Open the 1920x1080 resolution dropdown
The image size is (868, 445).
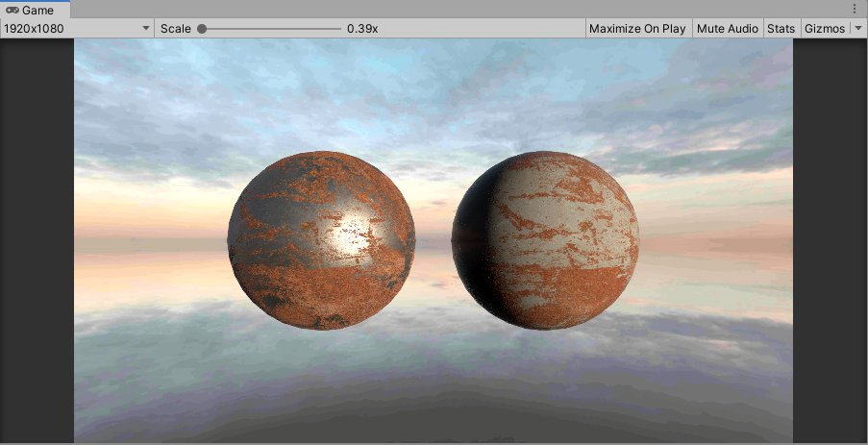pos(77,28)
